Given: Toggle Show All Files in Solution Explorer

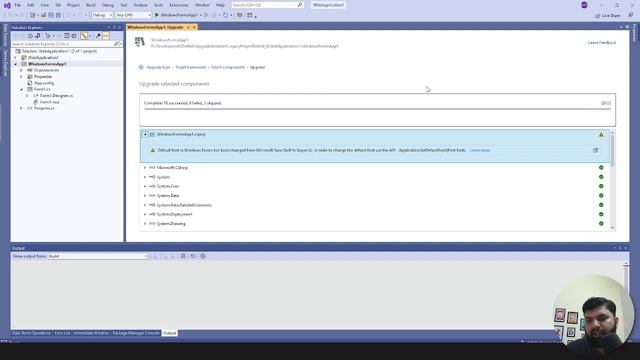Looking at the screenshot, I should (74, 36).
